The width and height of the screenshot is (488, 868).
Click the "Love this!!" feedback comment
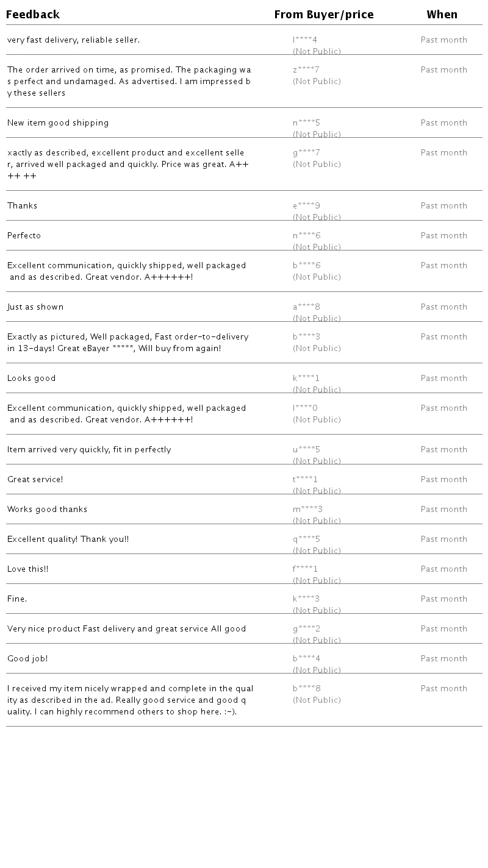(x=28, y=569)
